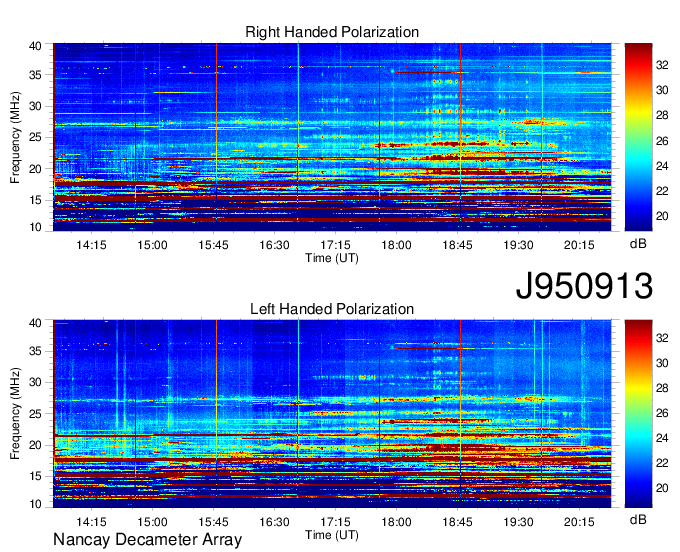
Task: Click the 40 frequency tick on top plot
Action: (36, 46)
